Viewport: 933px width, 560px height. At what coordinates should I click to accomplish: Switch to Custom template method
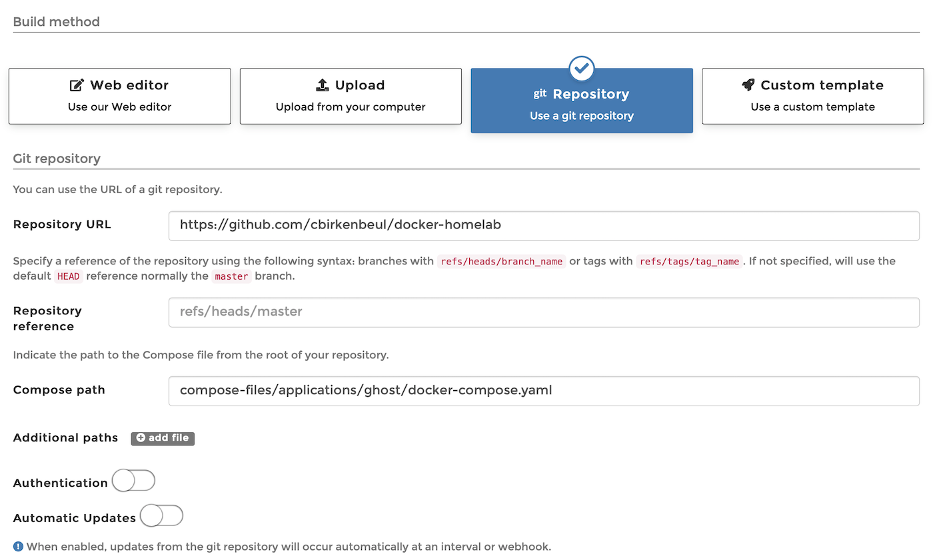click(x=812, y=96)
